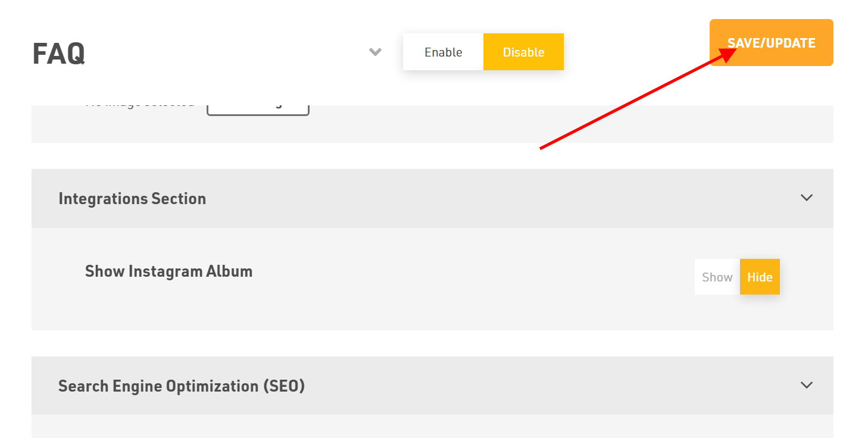Set Instagram Album to Hide
The image size is (868, 438).
760,277
